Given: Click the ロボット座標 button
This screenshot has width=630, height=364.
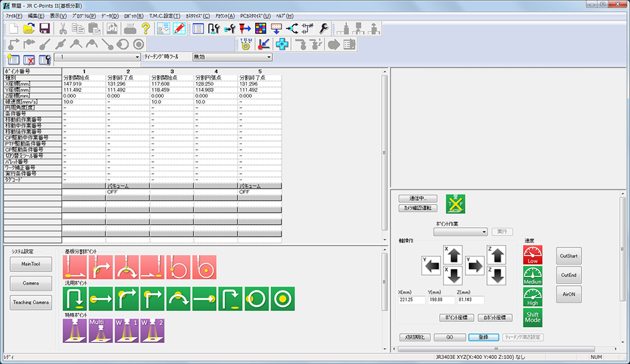Looking at the screenshot, I should pos(495,318).
